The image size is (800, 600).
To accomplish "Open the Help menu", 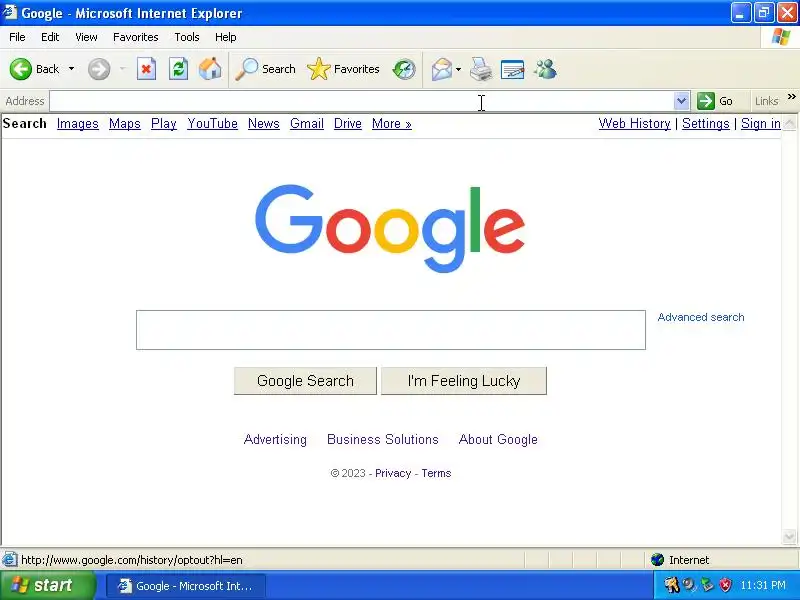I will point(226,37).
